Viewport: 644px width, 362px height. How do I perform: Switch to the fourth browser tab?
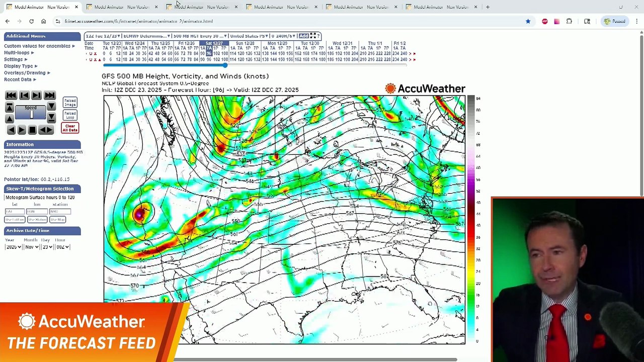281,7
